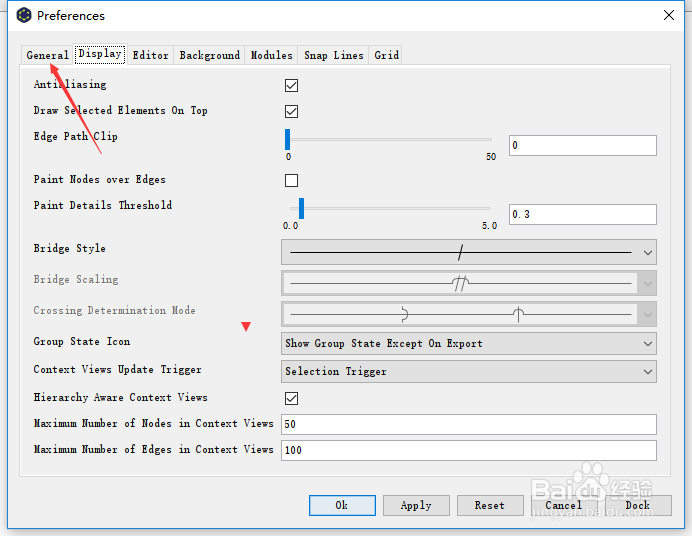This screenshot has height=536, width=692.
Task: Expand the Bridge Scaling dropdown arrow
Action: (647, 283)
